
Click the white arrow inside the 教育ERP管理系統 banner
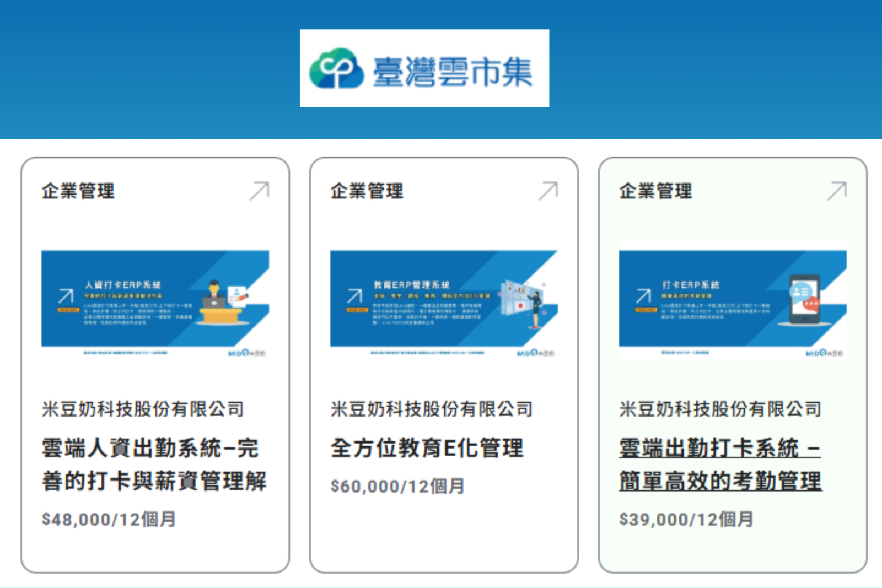coord(355,296)
